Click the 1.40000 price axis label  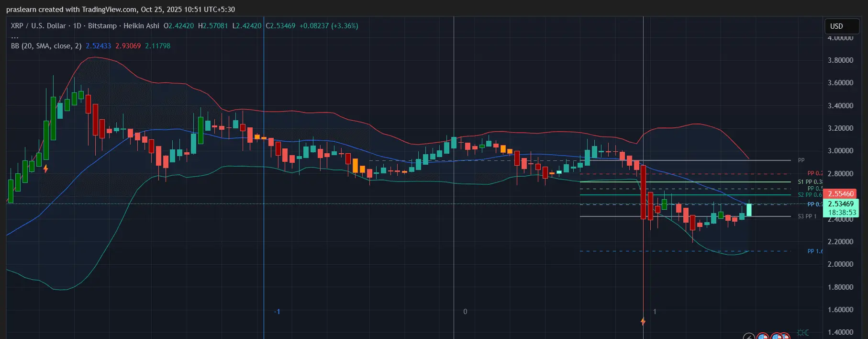pos(840,332)
